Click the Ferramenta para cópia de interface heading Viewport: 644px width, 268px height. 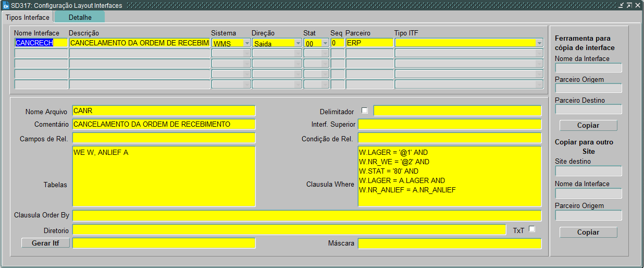[x=585, y=43]
